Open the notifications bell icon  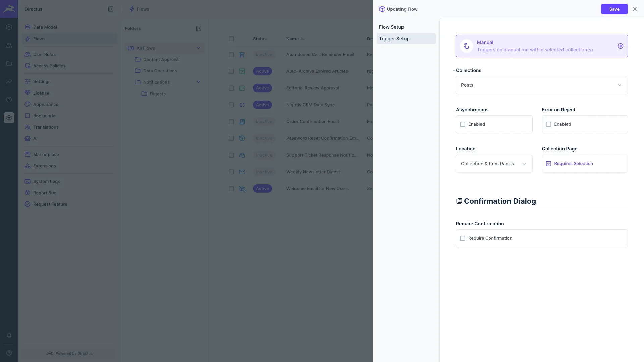coord(9,335)
